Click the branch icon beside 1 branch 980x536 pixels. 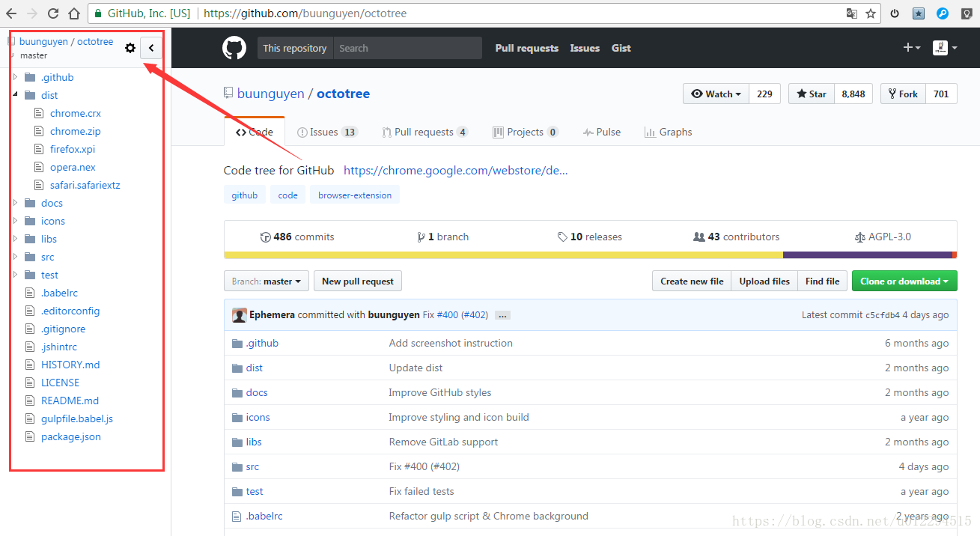(421, 237)
